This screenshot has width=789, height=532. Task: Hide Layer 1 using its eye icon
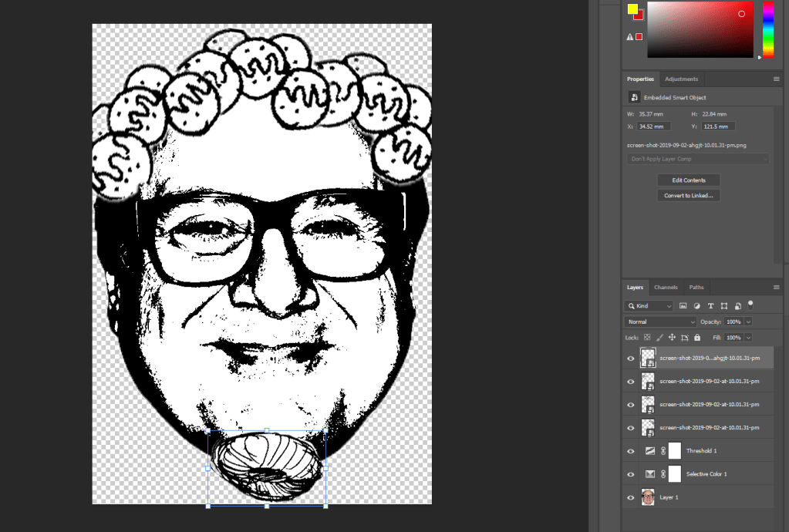(631, 497)
